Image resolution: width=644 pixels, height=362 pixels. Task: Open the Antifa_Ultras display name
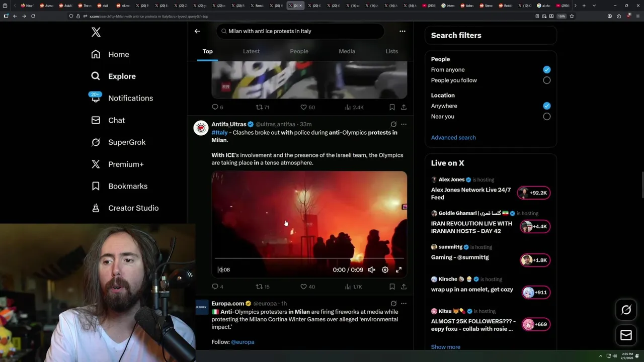point(229,124)
